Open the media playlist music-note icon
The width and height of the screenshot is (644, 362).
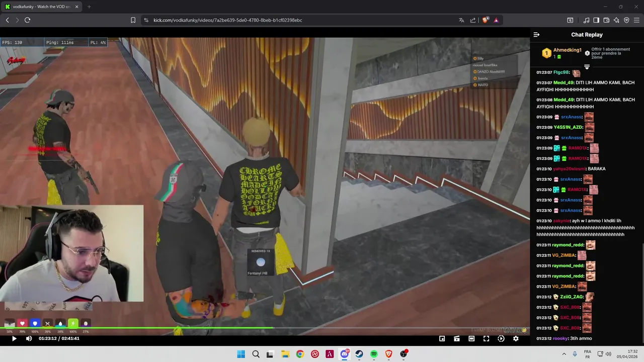coord(586,20)
